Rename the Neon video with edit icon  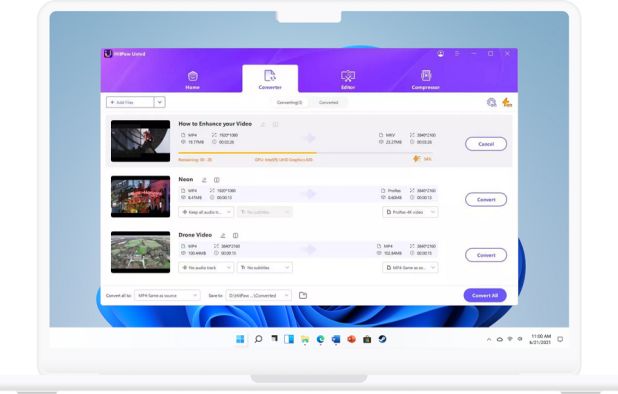pos(204,180)
